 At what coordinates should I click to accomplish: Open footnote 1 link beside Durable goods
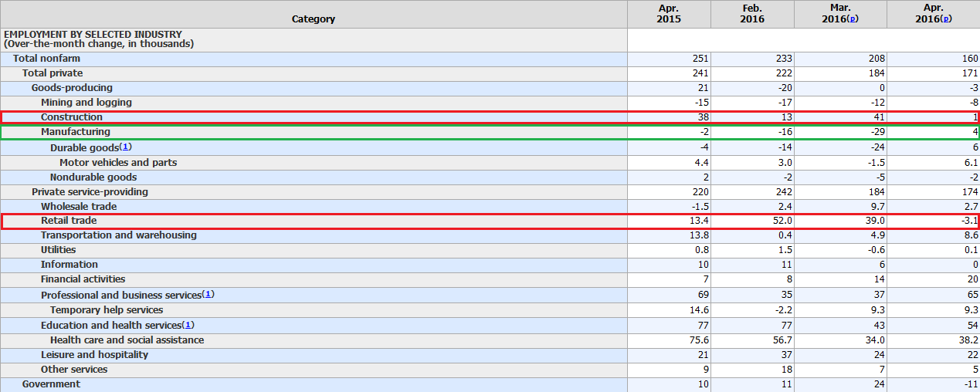click(x=126, y=147)
